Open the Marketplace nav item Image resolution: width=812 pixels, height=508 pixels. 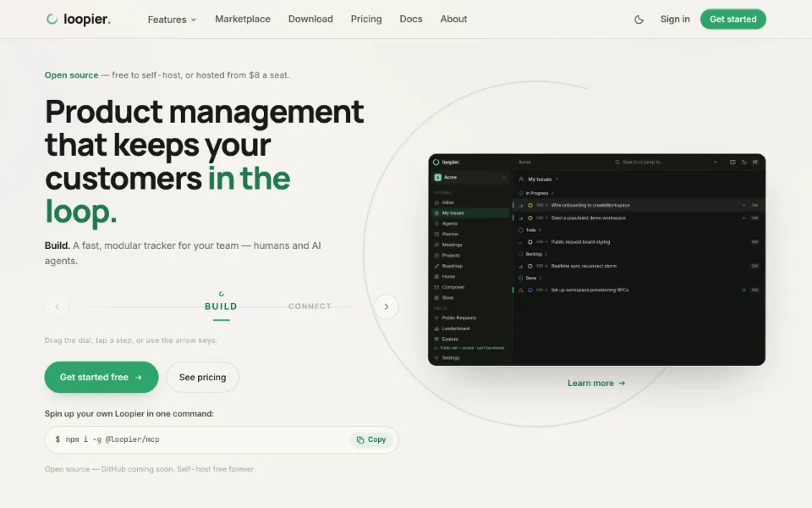click(243, 19)
